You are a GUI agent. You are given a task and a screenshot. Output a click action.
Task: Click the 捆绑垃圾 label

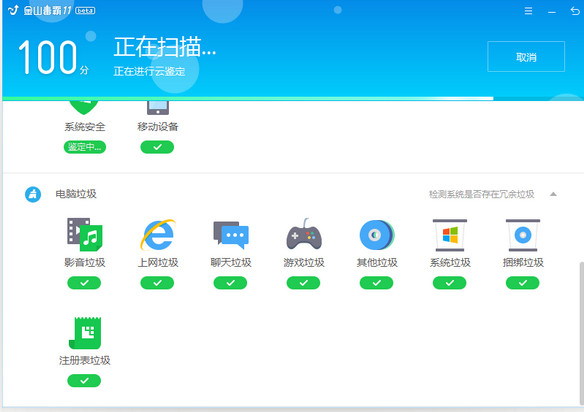pos(523,263)
